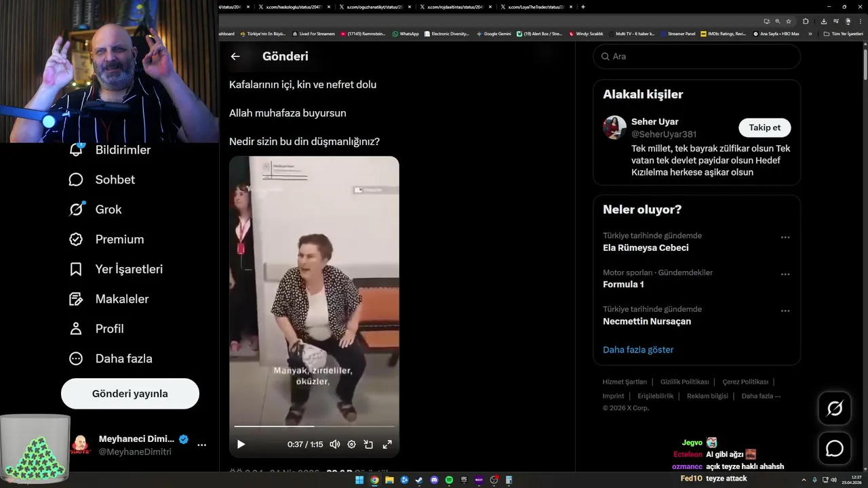The image size is (868, 488).
Task: Open the floating chat messages button
Action: tap(835, 449)
